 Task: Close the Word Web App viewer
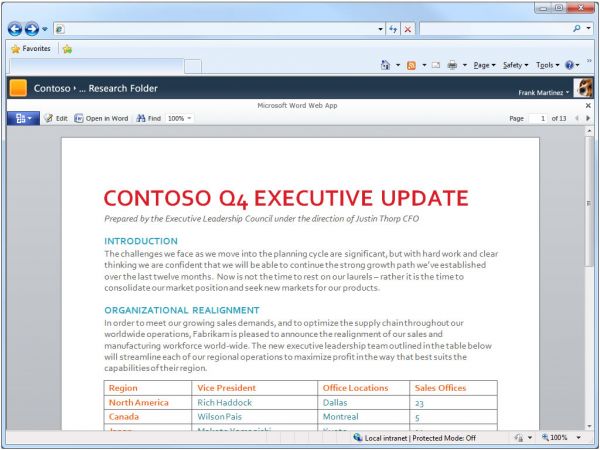[x=588, y=106]
